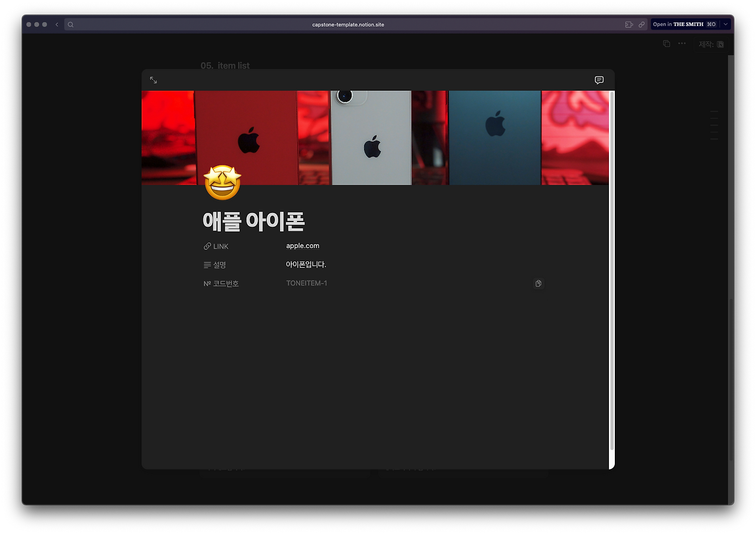This screenshot has height=534, width=756.
Task: Copy the page link with the chain icon
Action: coord(641,24)
